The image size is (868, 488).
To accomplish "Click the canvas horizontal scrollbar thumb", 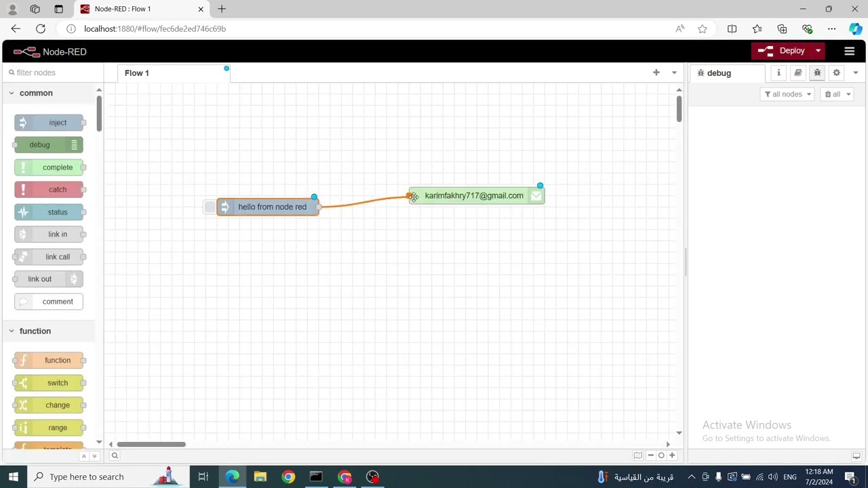I will (x=151, y=445).
